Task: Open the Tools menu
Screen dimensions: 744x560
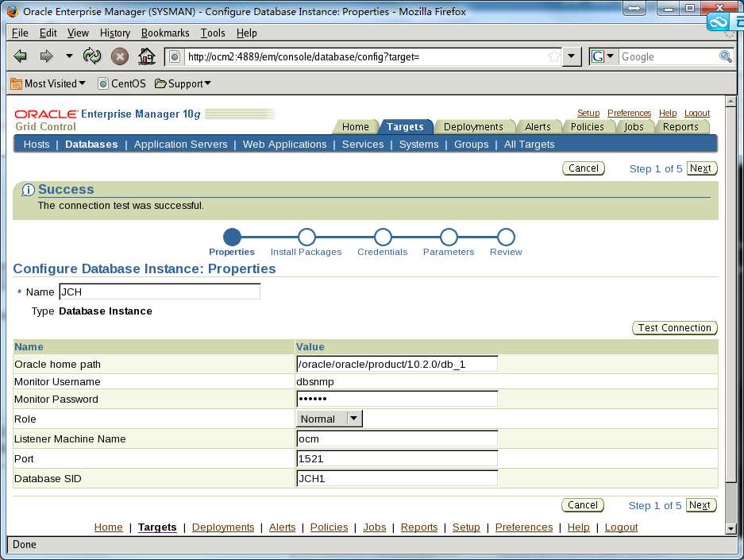Action: 213,33
